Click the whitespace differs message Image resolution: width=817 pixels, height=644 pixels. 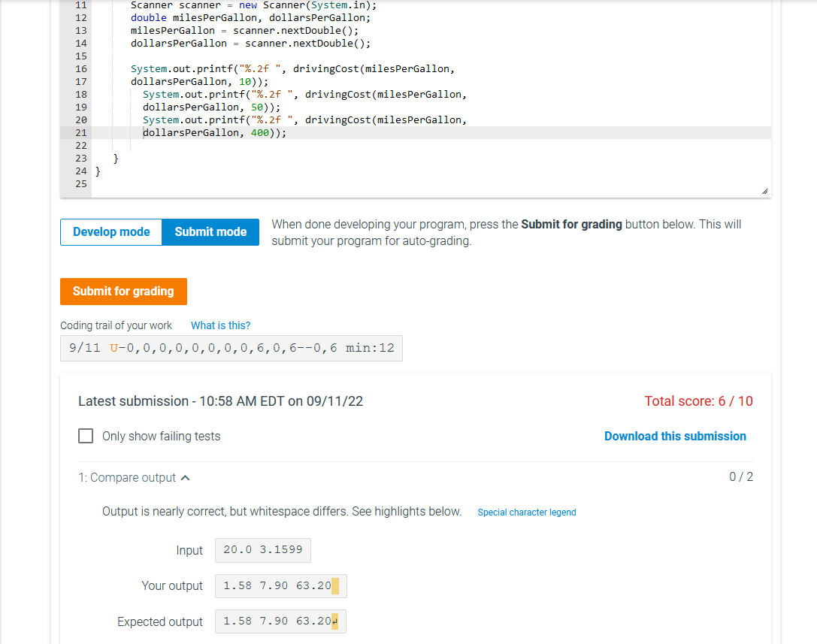coord(282,512)
